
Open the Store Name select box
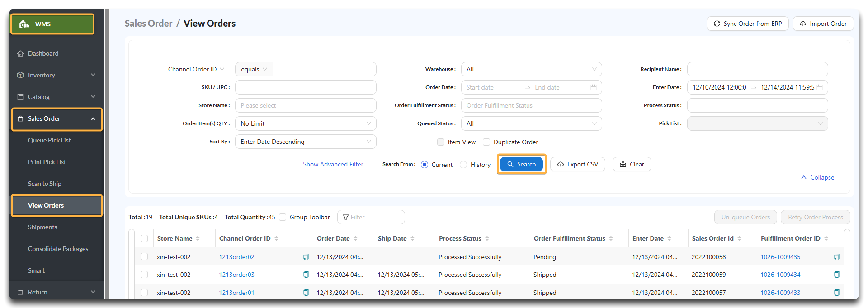306,105
